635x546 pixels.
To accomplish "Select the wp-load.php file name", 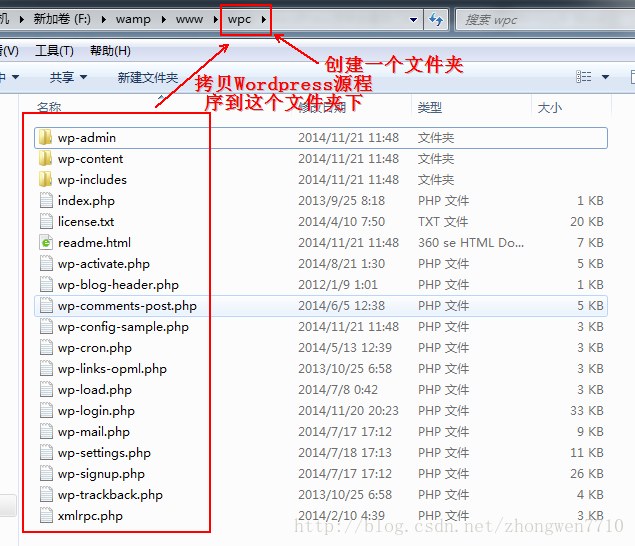I will click(x=95, y=390).
